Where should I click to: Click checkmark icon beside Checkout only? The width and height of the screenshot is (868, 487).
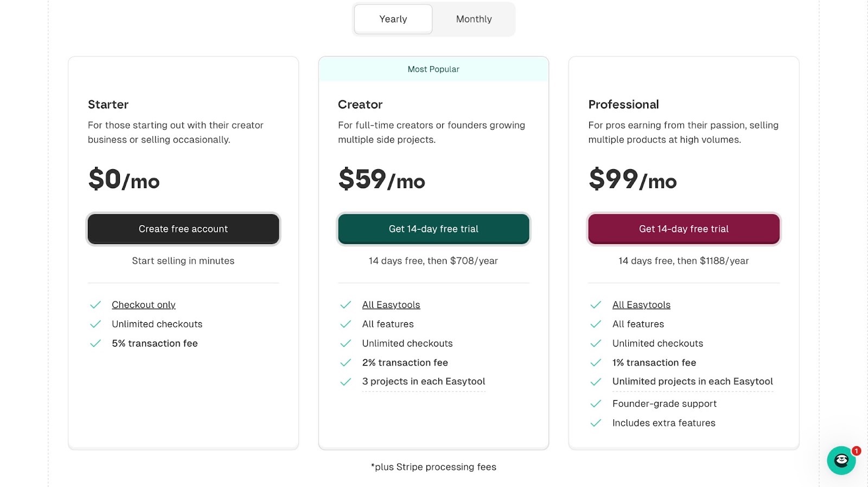95,305
